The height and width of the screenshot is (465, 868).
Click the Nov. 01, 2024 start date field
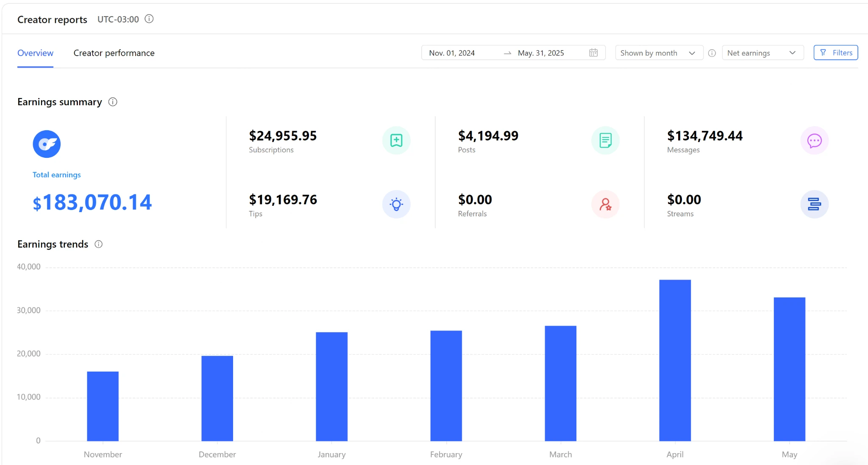coord(452,53)
